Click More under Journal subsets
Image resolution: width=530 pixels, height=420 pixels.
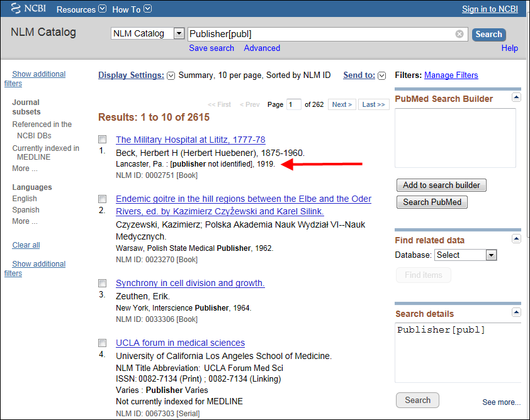(25, 168)
